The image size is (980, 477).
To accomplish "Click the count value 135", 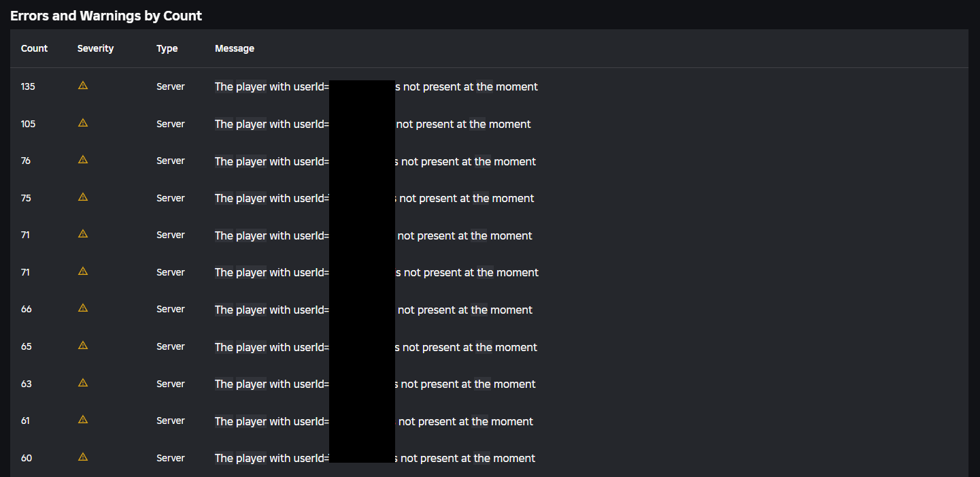I will pyautogui.click(x=28, y=86).
